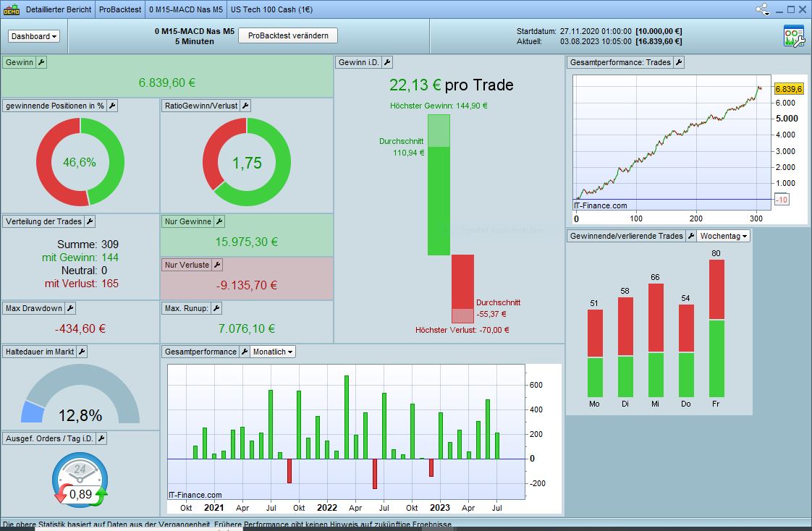Click the Friday (Fr) bar in weekday chart

(x=716, y=328)
